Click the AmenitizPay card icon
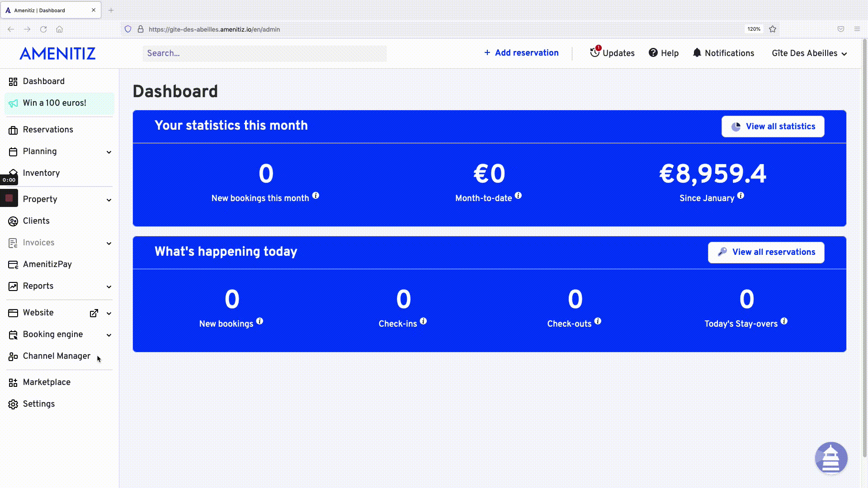 pos(13,265)
